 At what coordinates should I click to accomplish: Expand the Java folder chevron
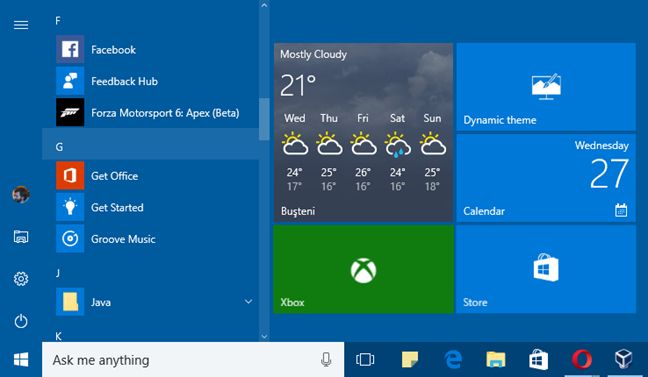[248, 302]
